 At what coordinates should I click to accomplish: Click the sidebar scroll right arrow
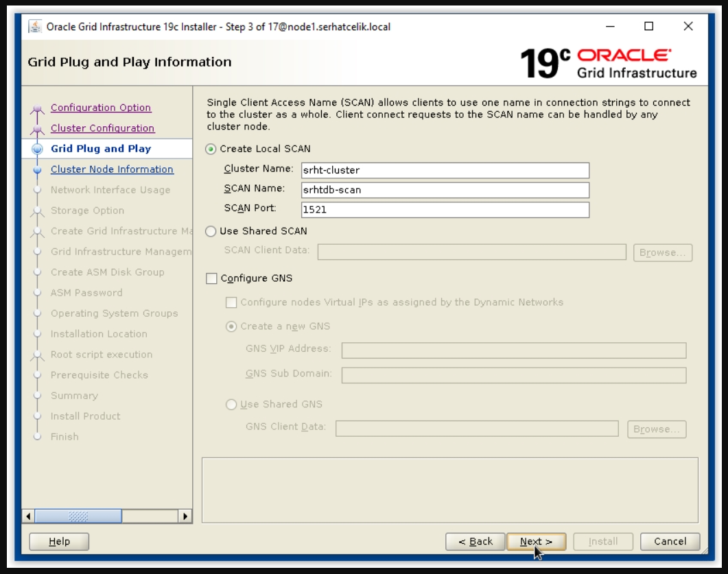185,516
